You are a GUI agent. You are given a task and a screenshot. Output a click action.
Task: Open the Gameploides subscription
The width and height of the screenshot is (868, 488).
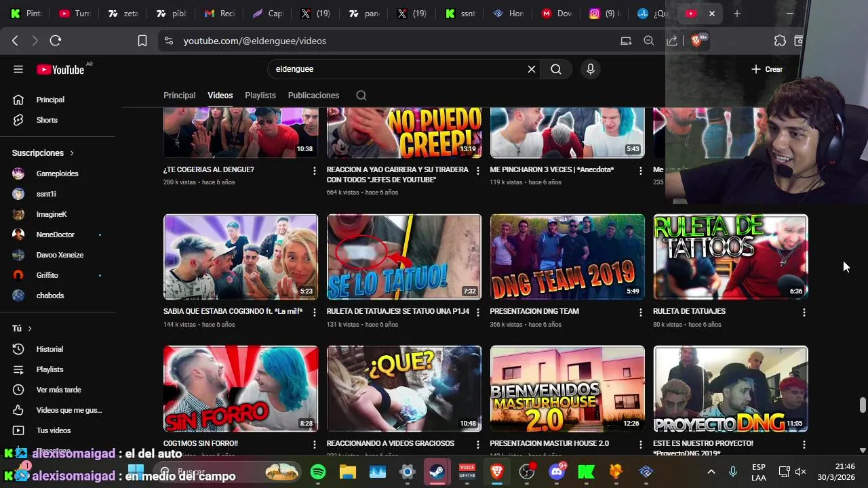click(58, 174)
